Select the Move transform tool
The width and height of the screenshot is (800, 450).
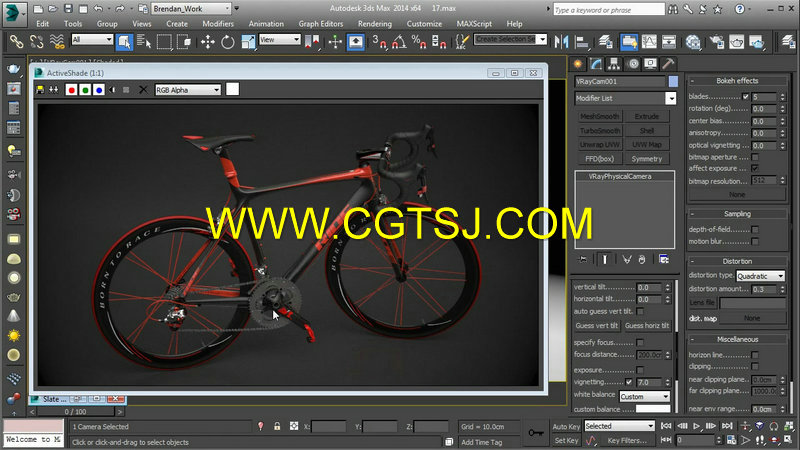(208, 42)
